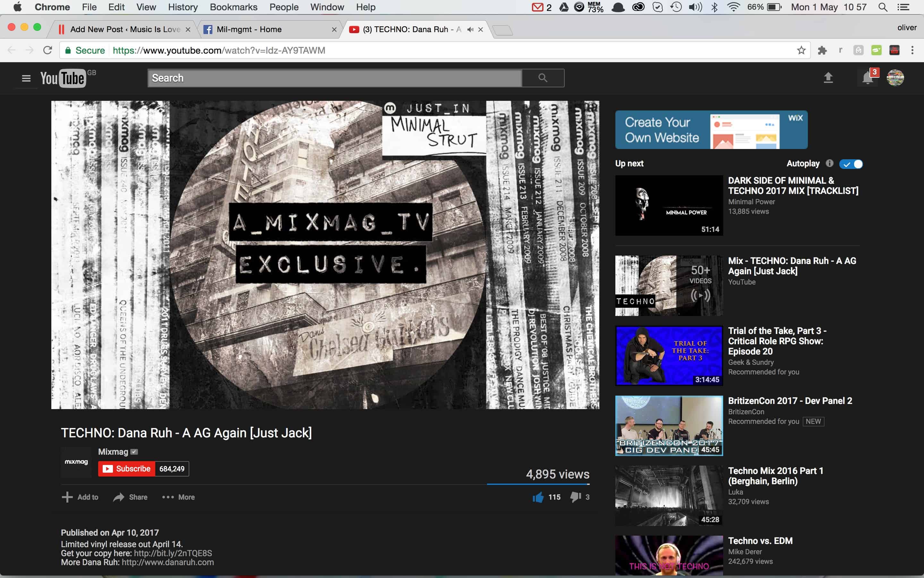Open the Add to playlist menu
Screen dimensions: 924x578
pyautogui.click(x=80, y=497)
